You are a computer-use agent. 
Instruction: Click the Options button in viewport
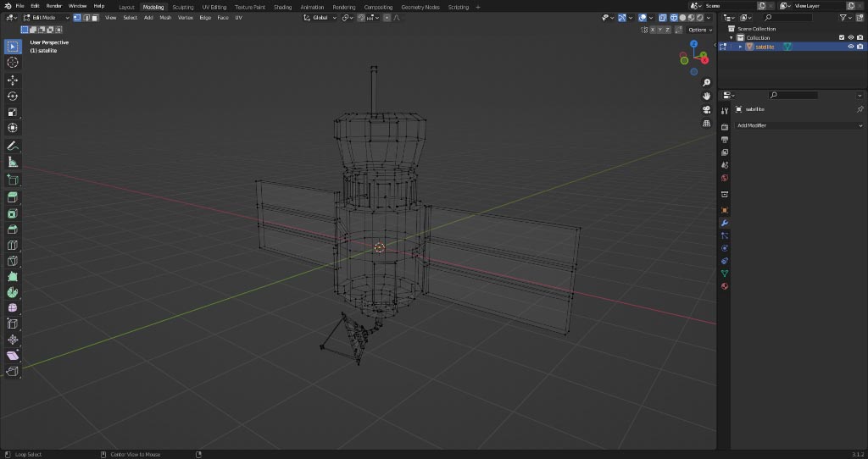coord(698,30)
